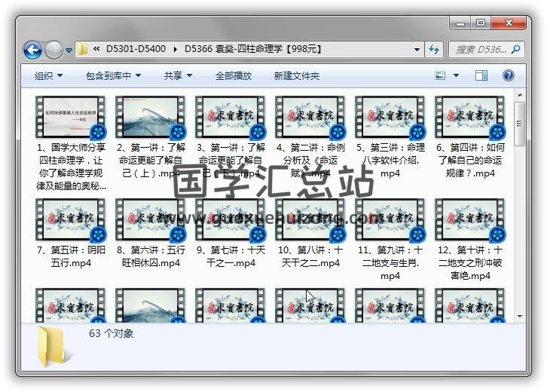Open the address bar history dropdown

[x=417, y=50]
